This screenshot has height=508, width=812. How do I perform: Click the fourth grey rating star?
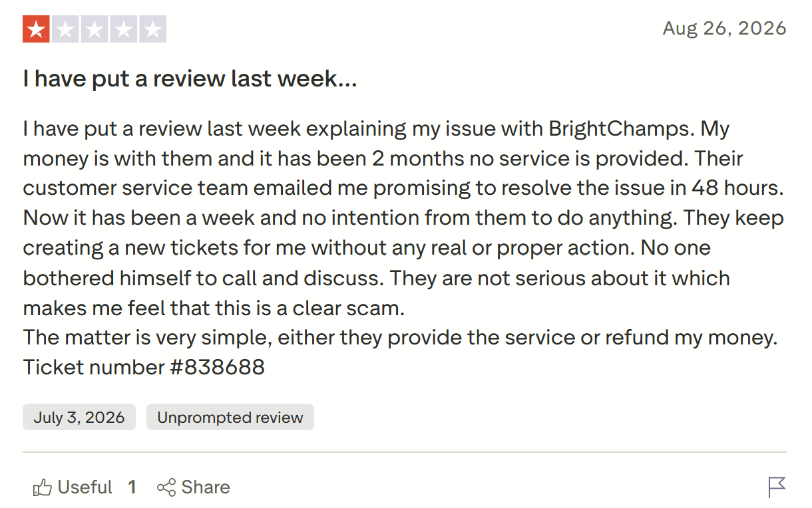coord(123,29)
